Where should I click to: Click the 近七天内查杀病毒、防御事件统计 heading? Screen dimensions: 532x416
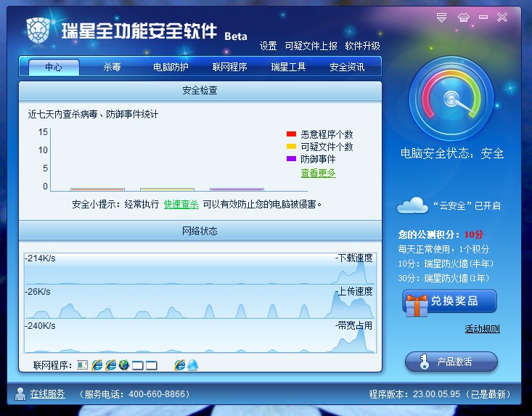coord(93,115)
